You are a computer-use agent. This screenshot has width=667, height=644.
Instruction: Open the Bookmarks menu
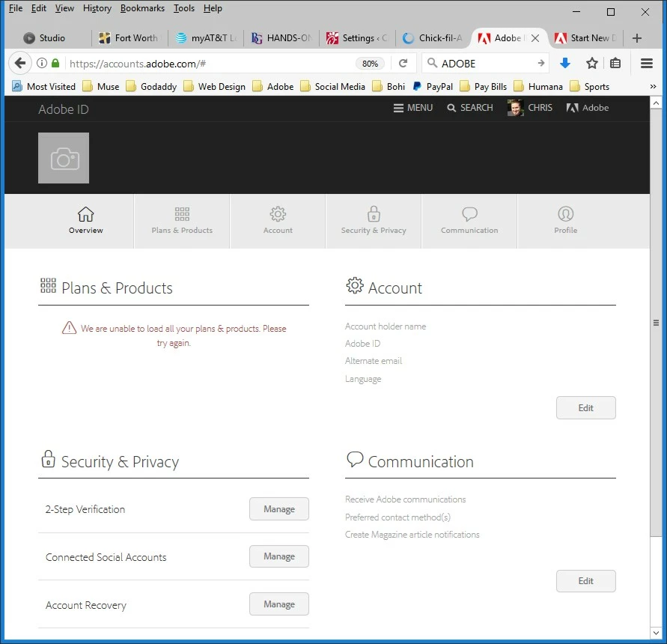point(142,8)
